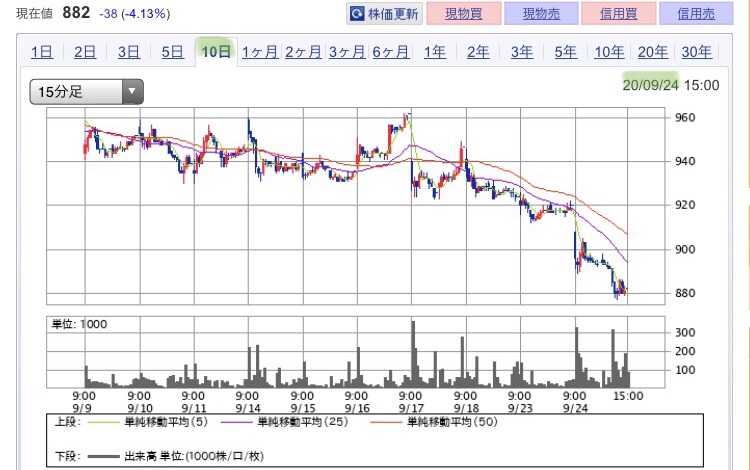Click the 960 price axis label

point(685,117)
